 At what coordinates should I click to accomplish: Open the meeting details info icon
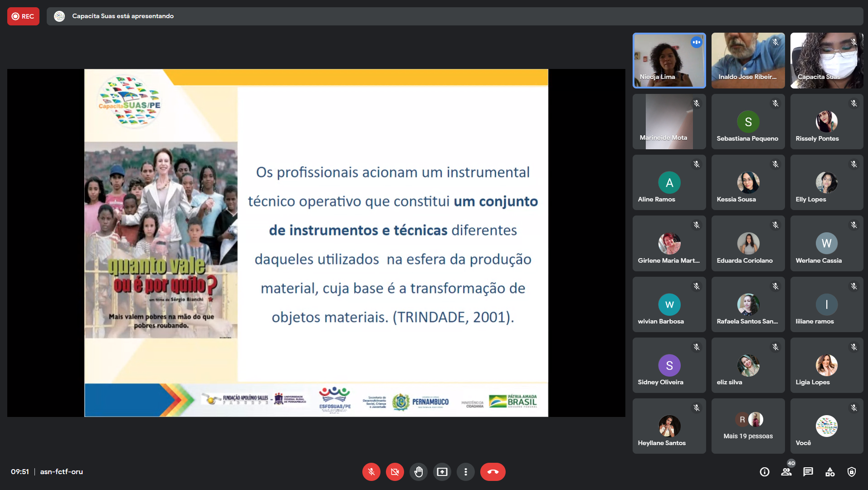coord(765,472)
